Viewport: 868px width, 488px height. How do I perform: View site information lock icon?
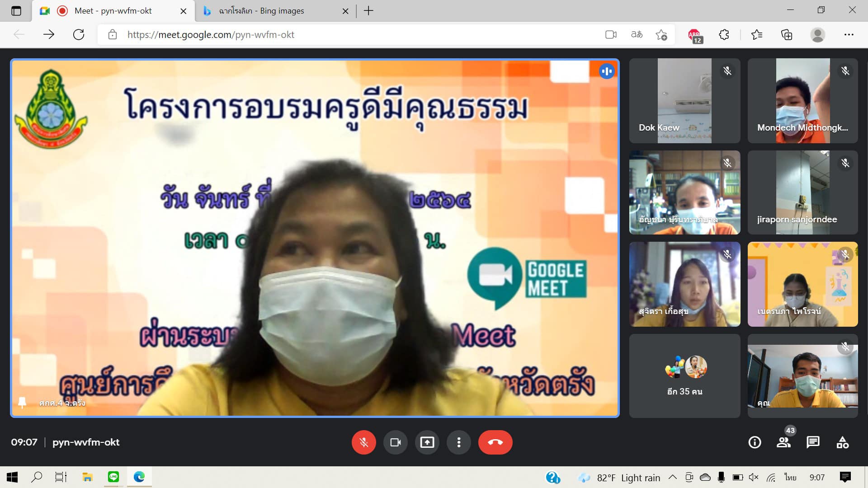point(113,34)
